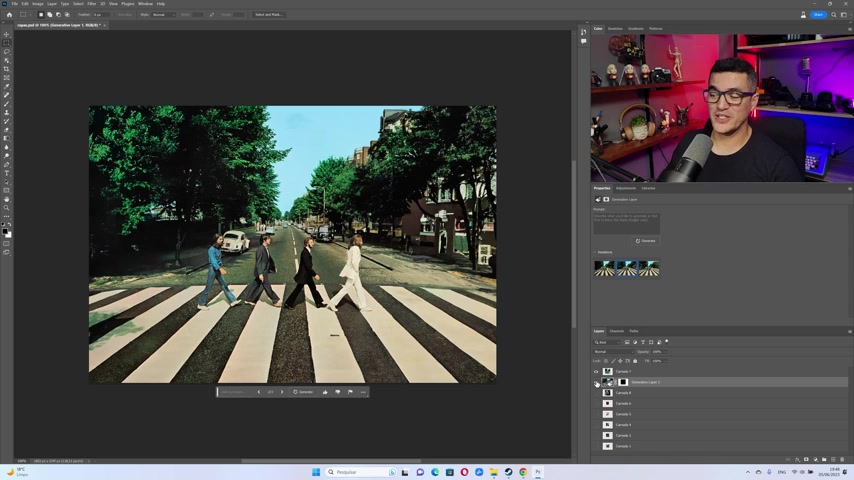Click the thumbs up feedback button
This screenshot has width=854, height=480.
pyautogui.click(x=325, y=392)
